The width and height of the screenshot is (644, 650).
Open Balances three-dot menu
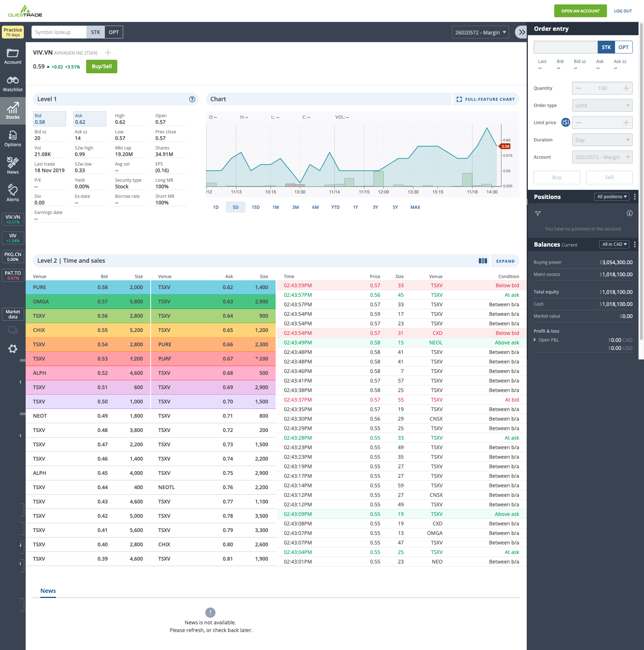pos(635,244)
